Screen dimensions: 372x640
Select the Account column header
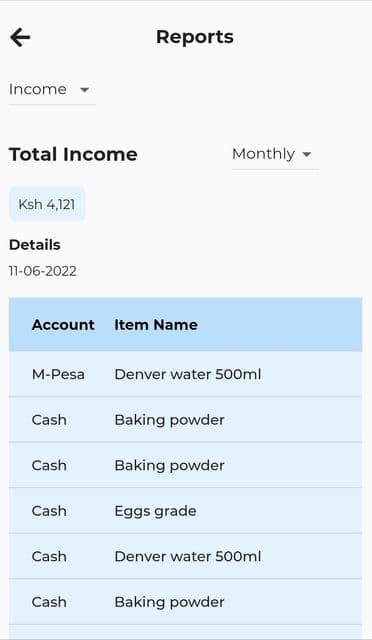point(63,325)
